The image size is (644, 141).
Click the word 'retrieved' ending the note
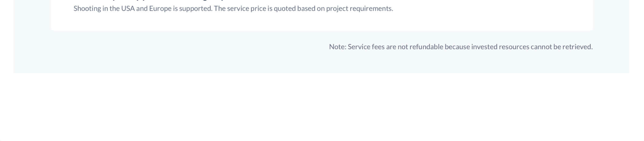pyautogui.click(x=577, y=47)
